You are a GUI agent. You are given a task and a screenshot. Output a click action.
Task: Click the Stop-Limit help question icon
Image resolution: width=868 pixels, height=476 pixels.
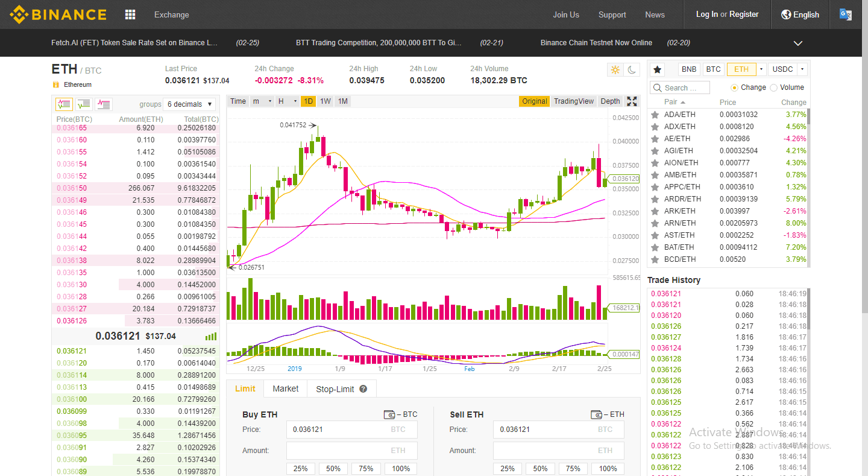point(363,389)
